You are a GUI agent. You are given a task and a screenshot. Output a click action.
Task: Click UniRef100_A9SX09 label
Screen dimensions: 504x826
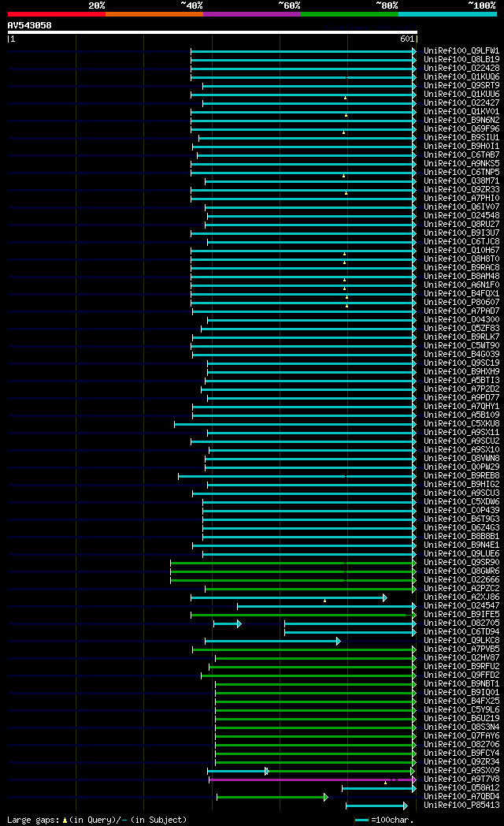point(461,771)
